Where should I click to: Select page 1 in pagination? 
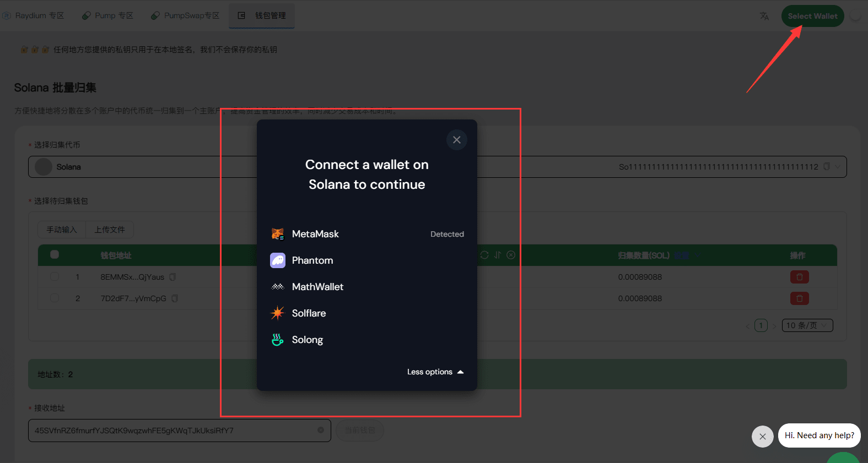tap(761, 325)
